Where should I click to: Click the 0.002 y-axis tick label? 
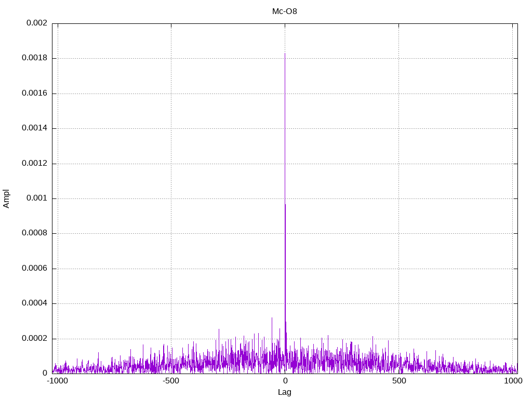[x=36, y=23]
